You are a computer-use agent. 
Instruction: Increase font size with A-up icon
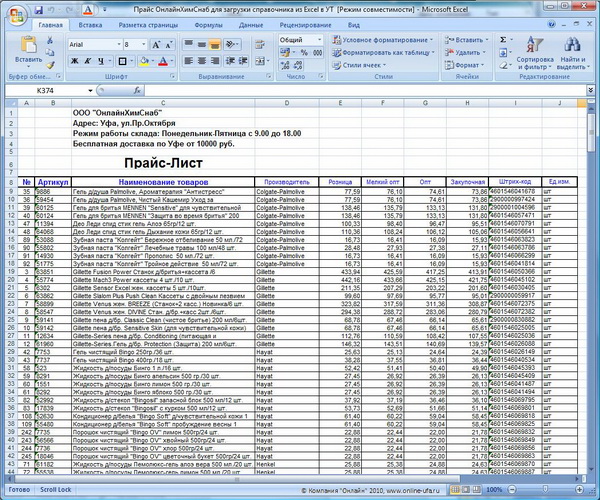[156, 45]
